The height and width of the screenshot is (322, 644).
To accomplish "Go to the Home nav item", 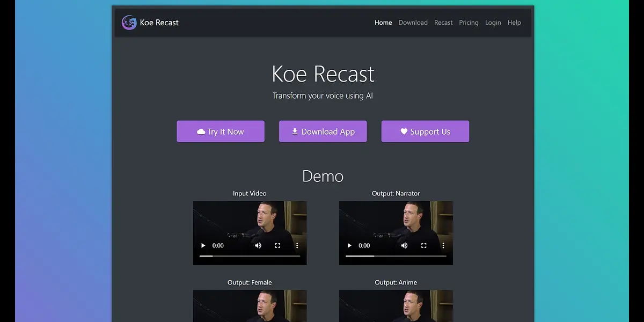I will (383, 23).
